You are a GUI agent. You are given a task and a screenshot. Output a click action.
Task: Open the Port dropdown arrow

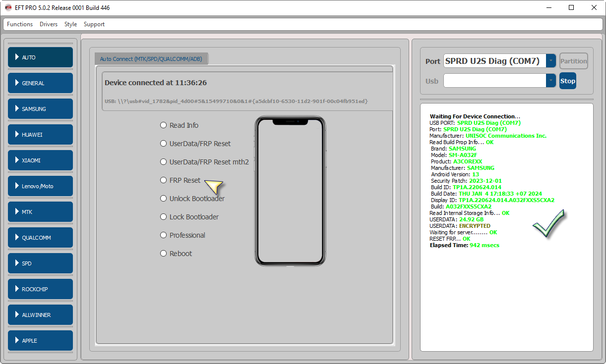click(x=551, y=61)
